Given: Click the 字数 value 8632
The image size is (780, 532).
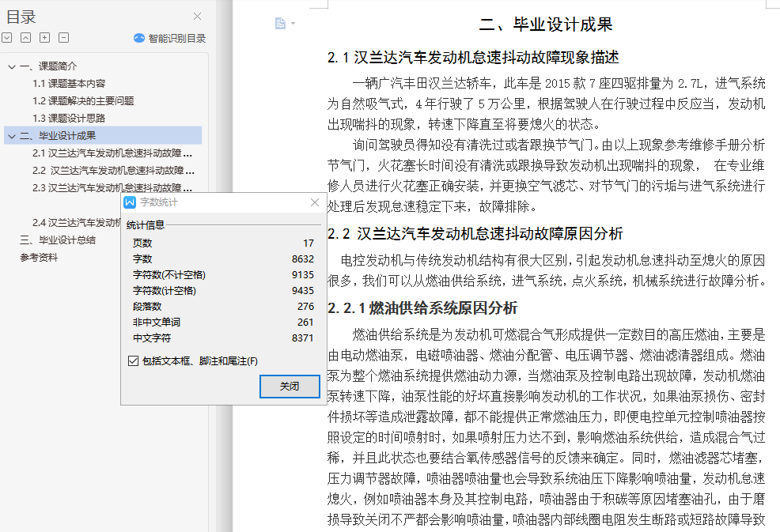Looking at the screenshot, I should click(x=303, y=259).
